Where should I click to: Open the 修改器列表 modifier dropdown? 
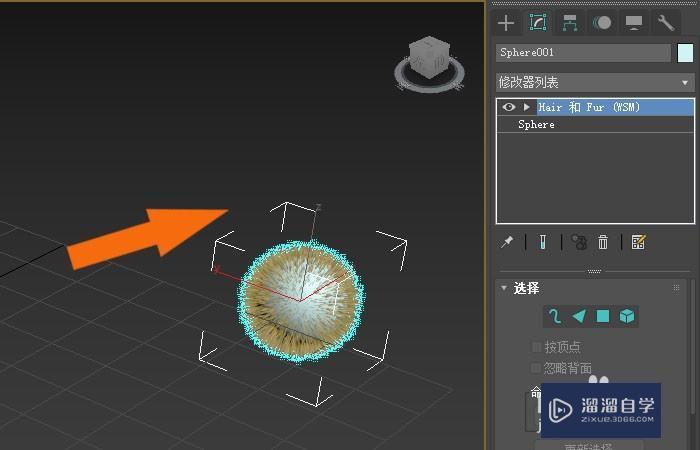pos(595,83)
